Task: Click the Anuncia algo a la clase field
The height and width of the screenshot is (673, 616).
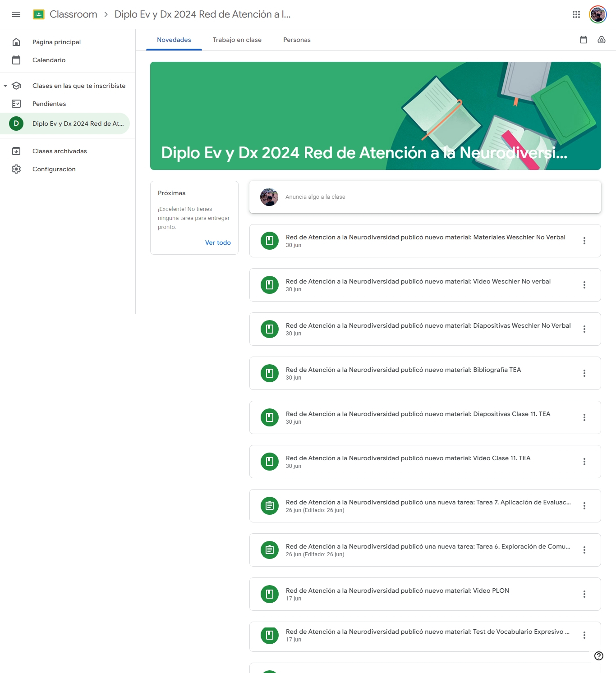Action: click(x=425, y=197)
